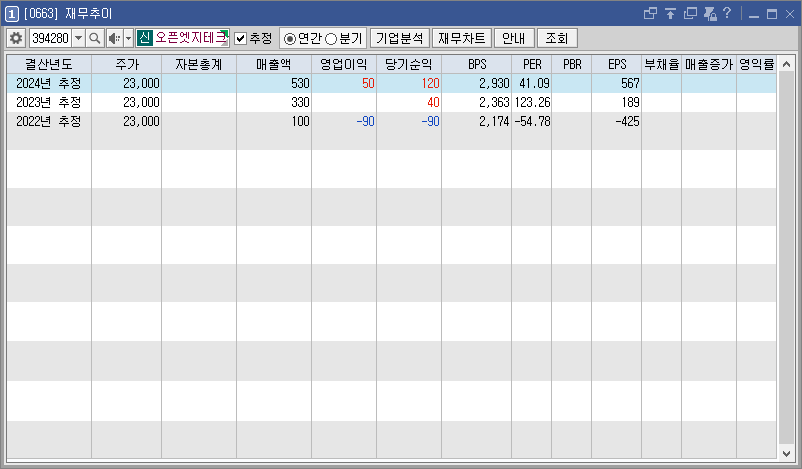
Task: Click the green 신 badge icon
Action: 145,38
